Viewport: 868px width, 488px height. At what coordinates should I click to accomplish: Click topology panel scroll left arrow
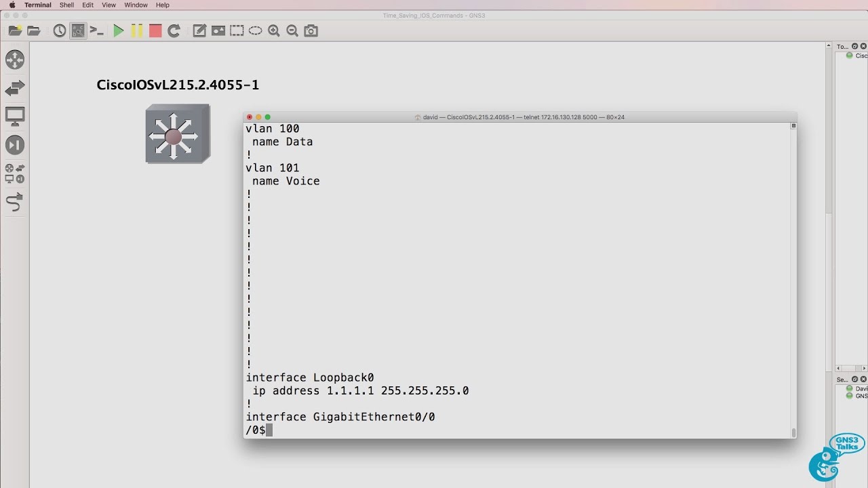[x=838, y=369]
